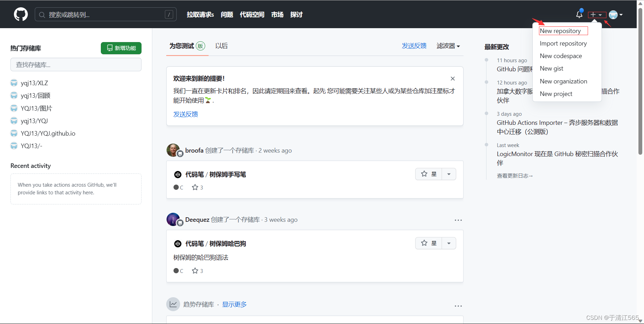Screen dimensions: 644x324
Task: Open 问题 in top navigation
Action: pos(227,15)
